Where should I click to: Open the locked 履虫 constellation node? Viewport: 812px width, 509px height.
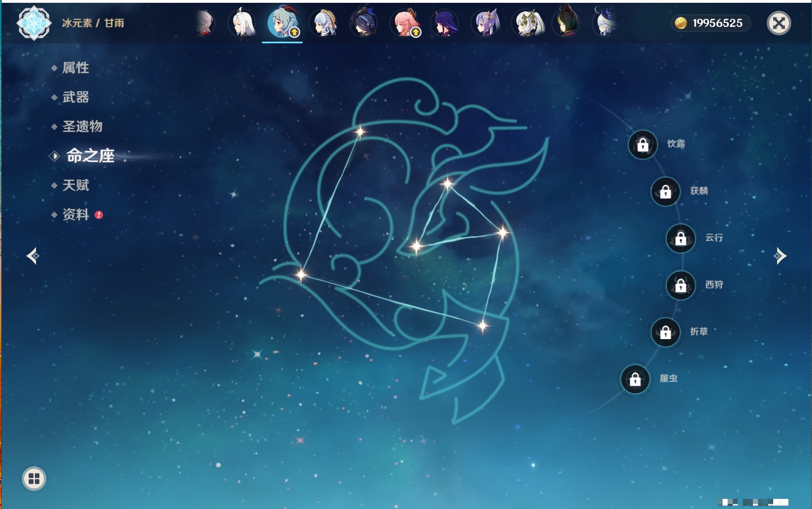635,380
